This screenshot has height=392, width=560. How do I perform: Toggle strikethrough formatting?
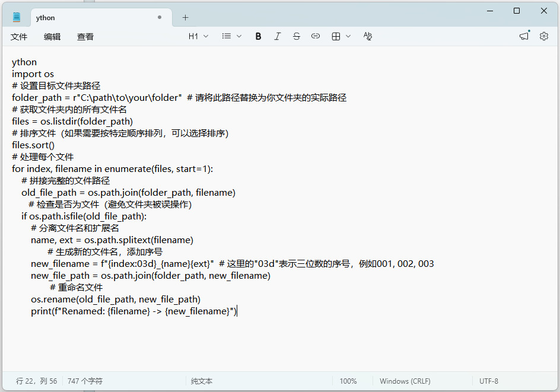pyautogui.click(x=297, y=36)
